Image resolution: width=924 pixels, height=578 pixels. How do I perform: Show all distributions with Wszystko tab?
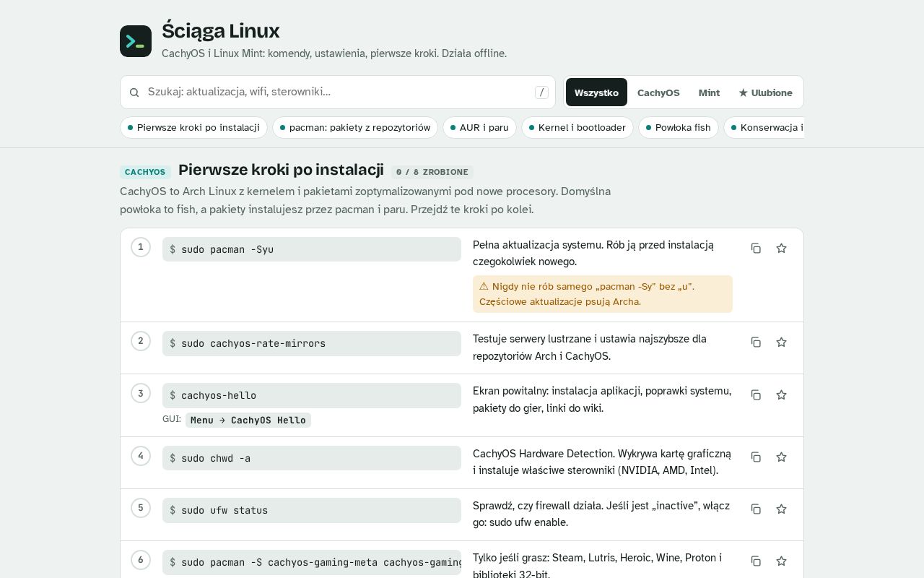(596, 92)
